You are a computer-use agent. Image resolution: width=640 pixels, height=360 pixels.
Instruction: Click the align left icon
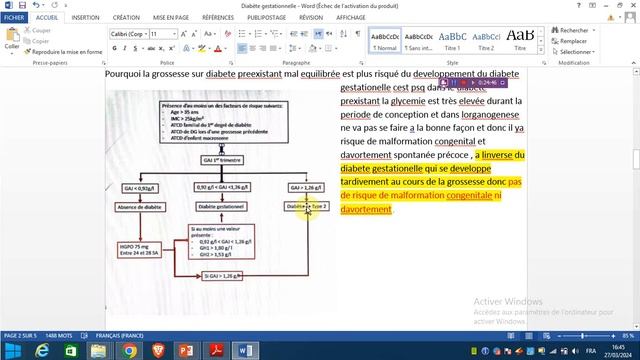(x=242, y=49)
